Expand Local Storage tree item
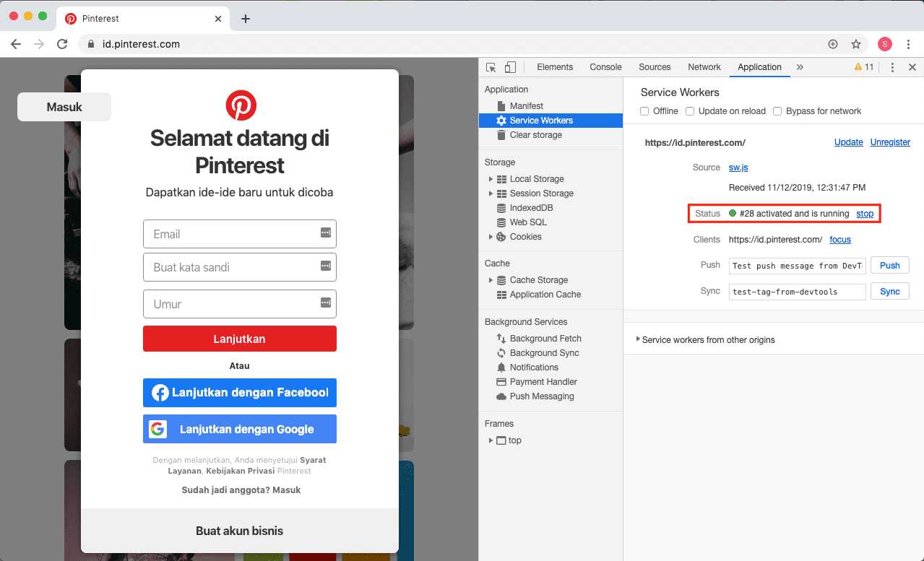924x561 pixels. pos(491,179)
